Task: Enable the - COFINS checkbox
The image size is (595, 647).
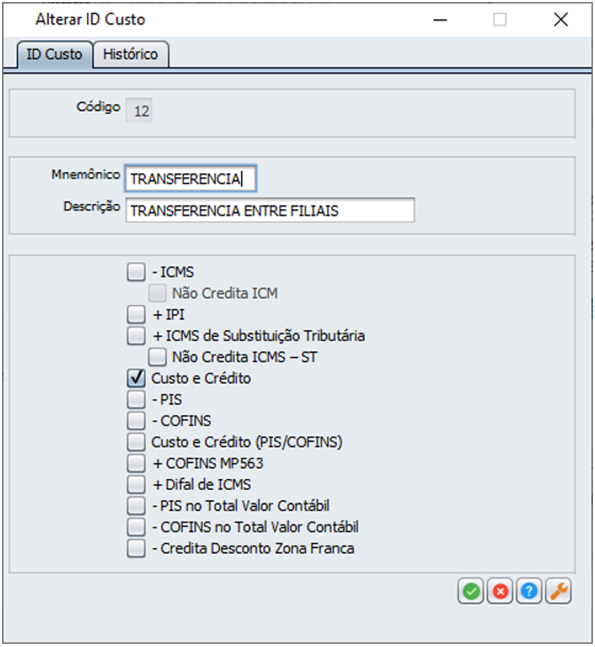Action: [x=136, y=421]
